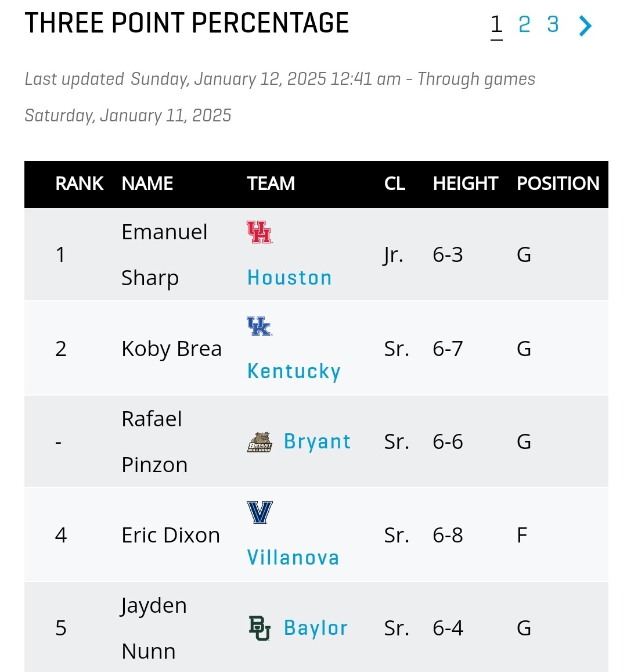This screenshot has width=627, height=672.
Task: Select the Emanuel Sharp player name
Action: (x=164, y=255)
